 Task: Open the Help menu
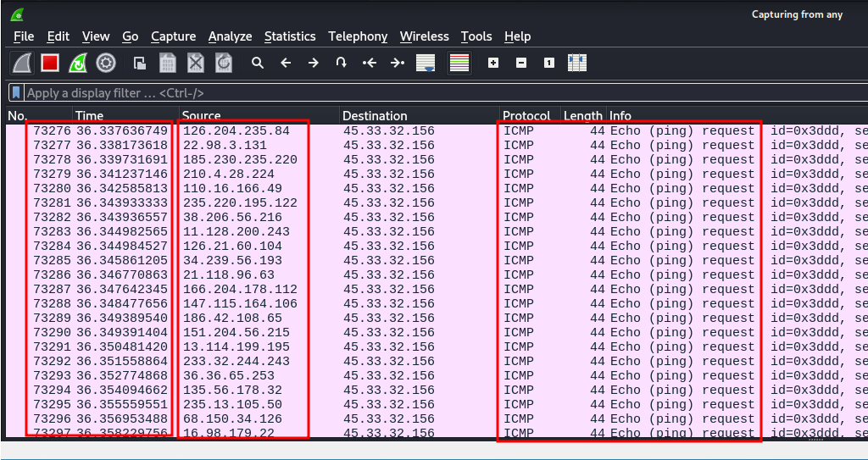coord(518,36)
